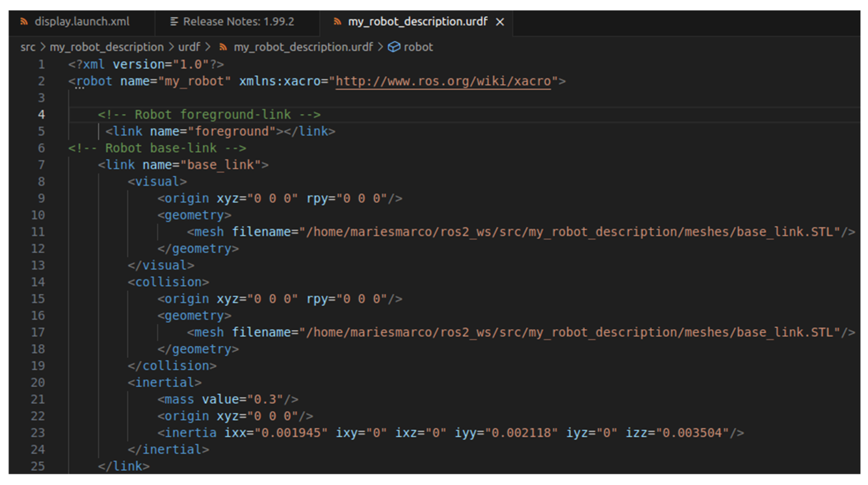Click the robot symbol in breadcrumb

[418, 47]
